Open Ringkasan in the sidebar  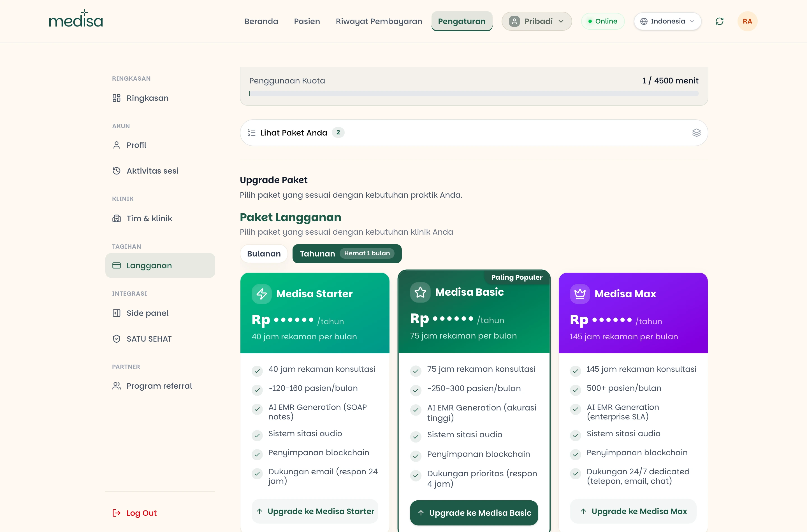[160, 98]
